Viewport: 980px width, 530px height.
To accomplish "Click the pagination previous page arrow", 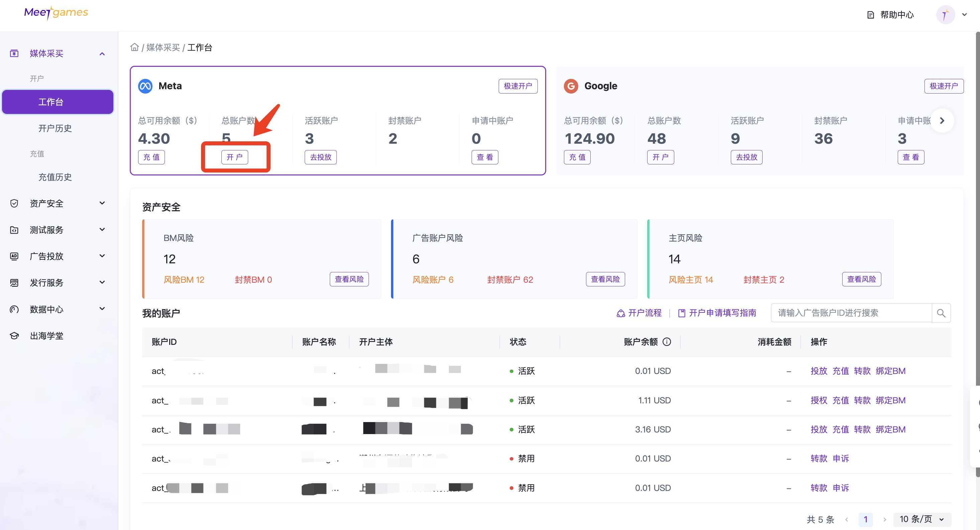I will point(847,519).
